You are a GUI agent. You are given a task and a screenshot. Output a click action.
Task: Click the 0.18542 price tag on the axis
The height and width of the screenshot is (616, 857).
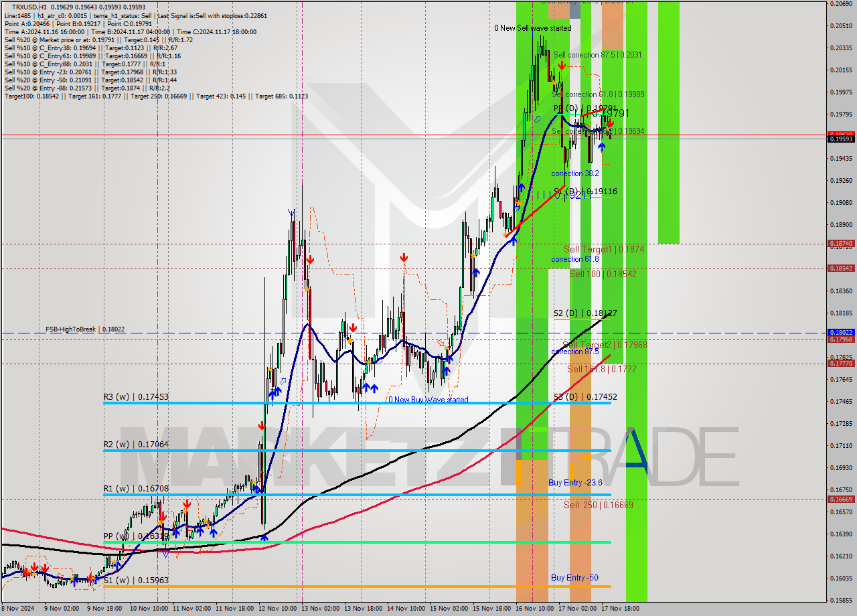tap(841, 268)
